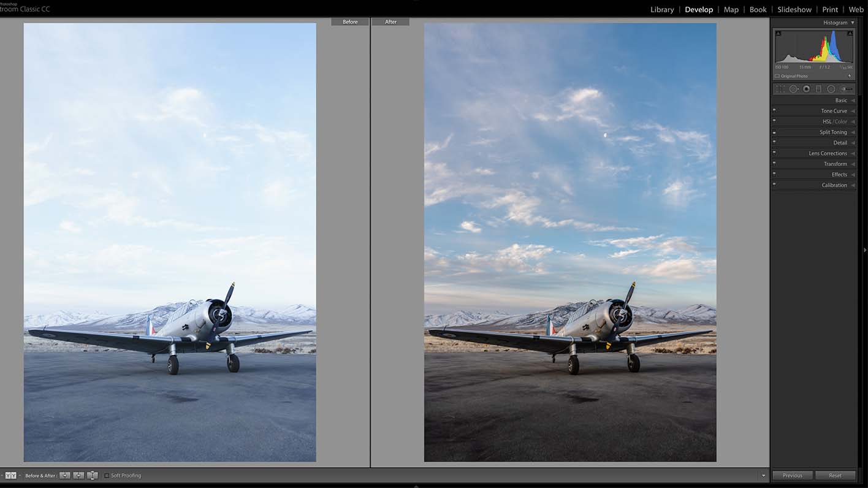
Task: Select the Crop Overlay tool
Action: click(x=779, y=88)
